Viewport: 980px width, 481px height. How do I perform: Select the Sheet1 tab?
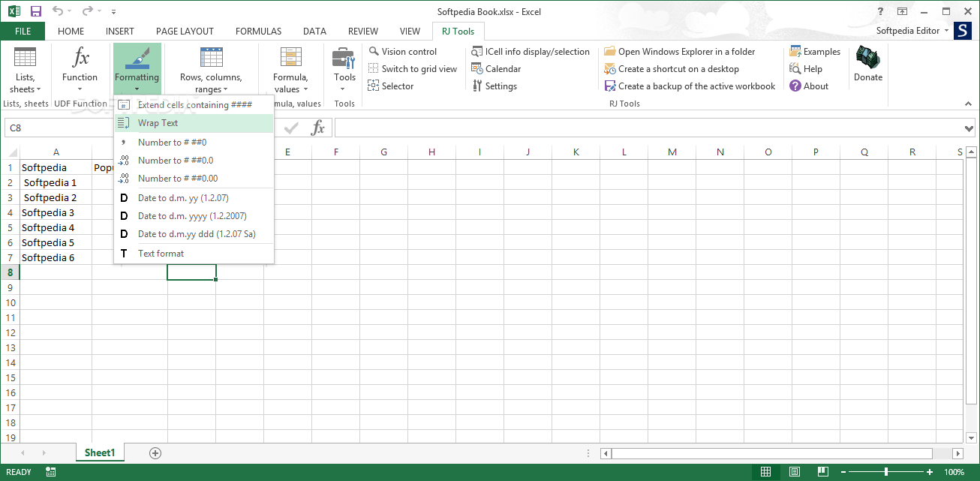100,452
